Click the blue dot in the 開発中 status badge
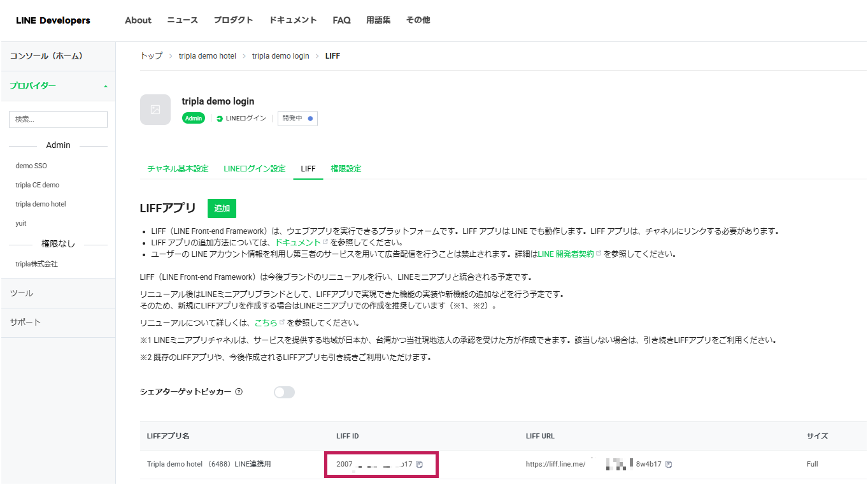 pos(310,119)
